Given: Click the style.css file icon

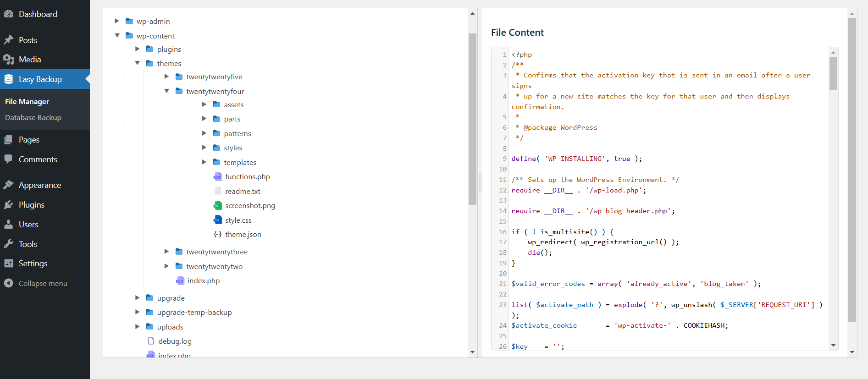Looking at the screenshot, I should [218, 220].
